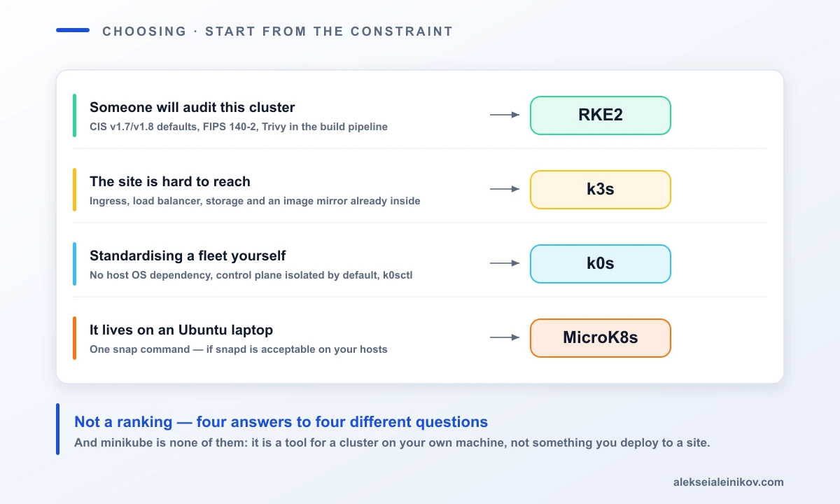Viewport: 840px width, 504px height.
Task: Click 'Standardising a fleet yourself' heading
Action: coord(188,256)
